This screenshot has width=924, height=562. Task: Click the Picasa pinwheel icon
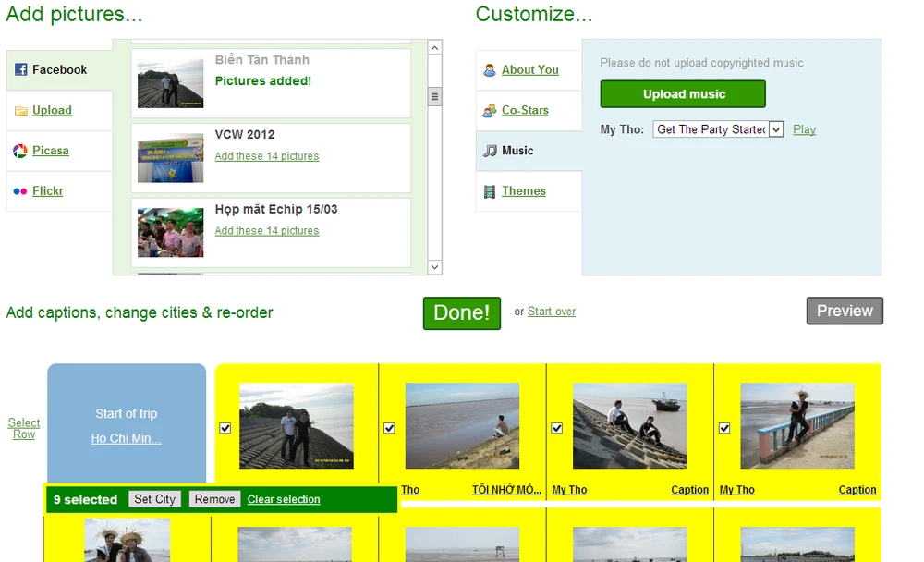pos(20,151)
